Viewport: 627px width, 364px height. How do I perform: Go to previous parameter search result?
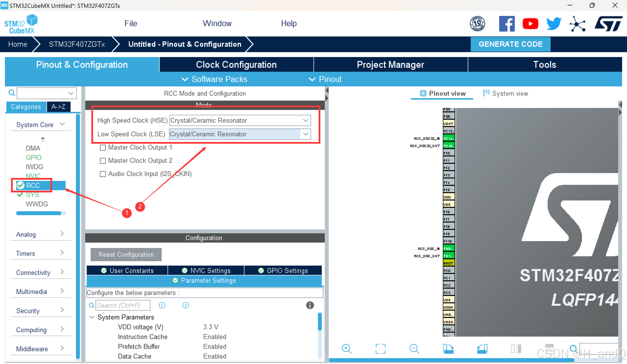pyautogui.click(x=162, y=305)
